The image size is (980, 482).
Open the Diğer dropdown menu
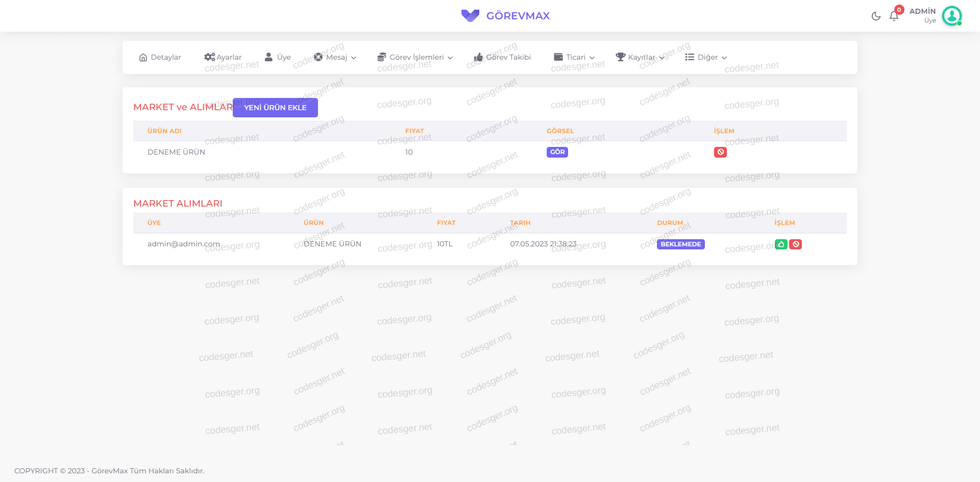706,57
